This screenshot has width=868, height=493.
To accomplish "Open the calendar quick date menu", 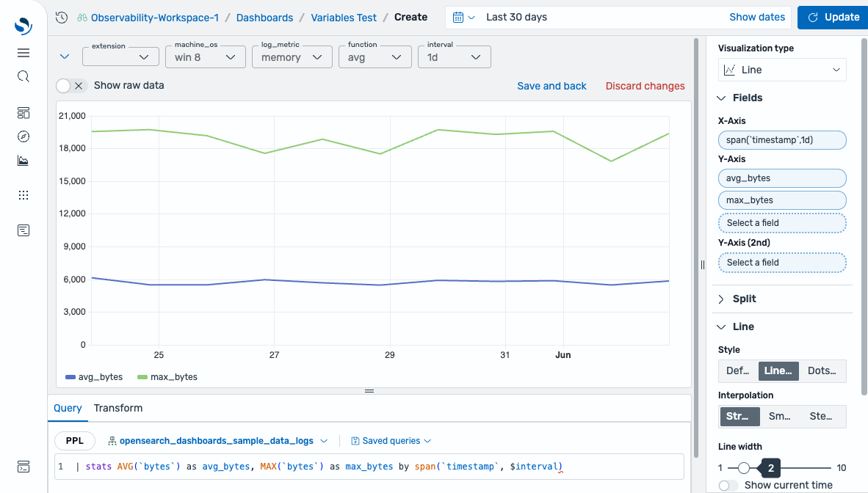I will tap(464, 17).
